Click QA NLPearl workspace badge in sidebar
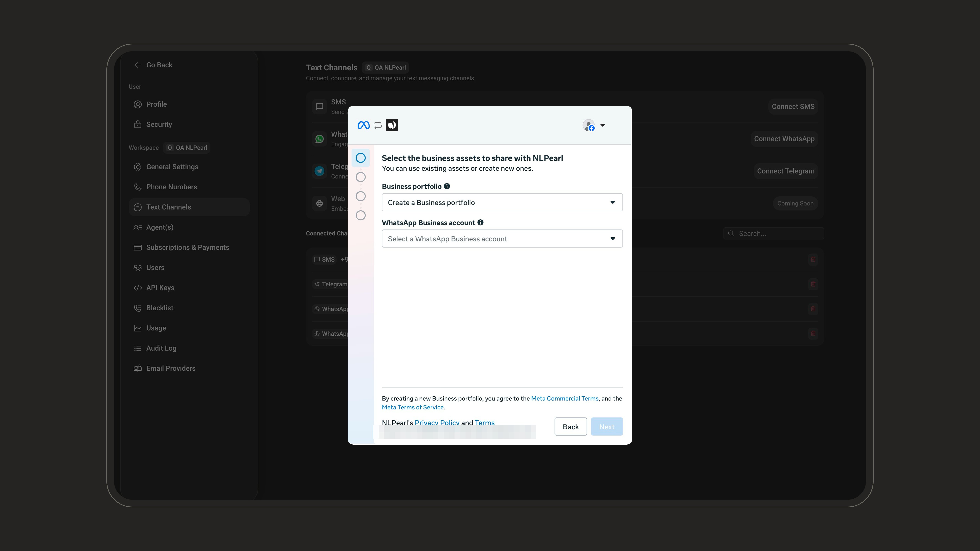 click(187, 148)
